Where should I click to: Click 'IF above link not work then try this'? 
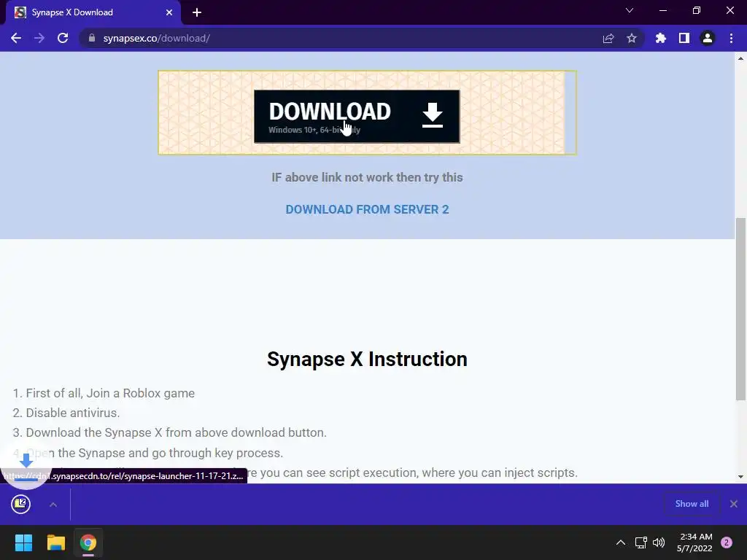point(367,178)
